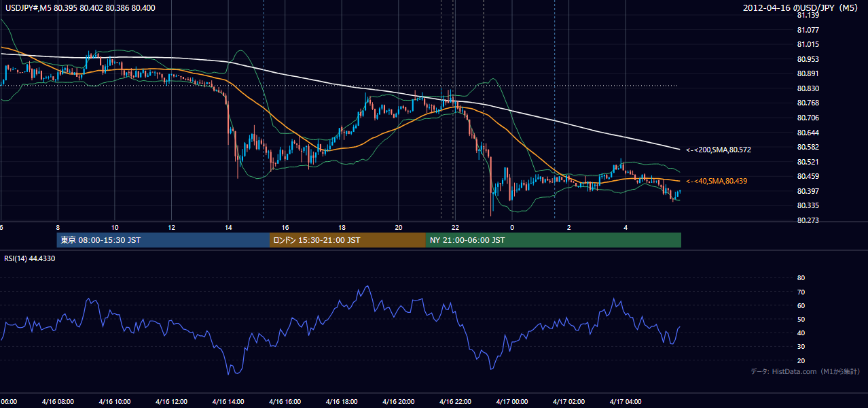Click price level 80.459 on the axis

coord(807,176)
